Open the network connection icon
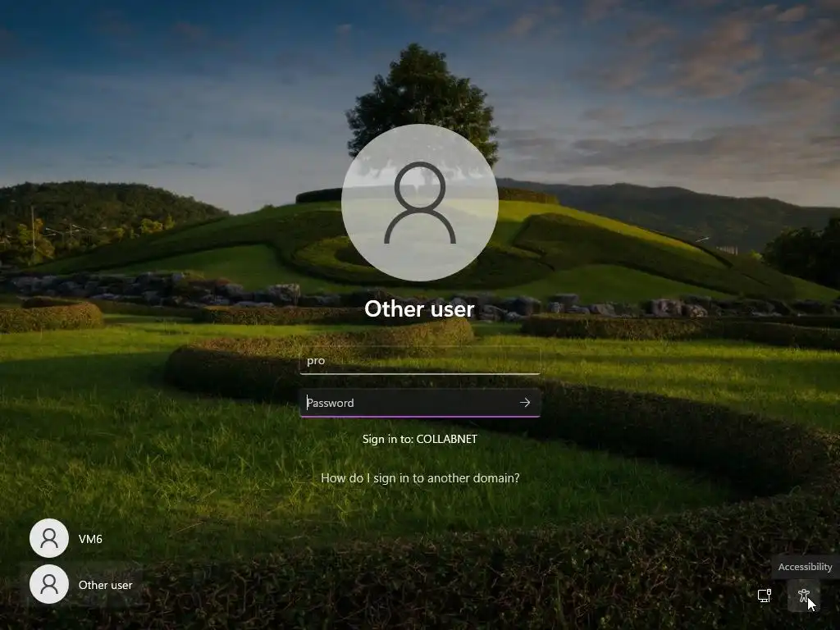840x630 pixels. click(x=765, y=596)
